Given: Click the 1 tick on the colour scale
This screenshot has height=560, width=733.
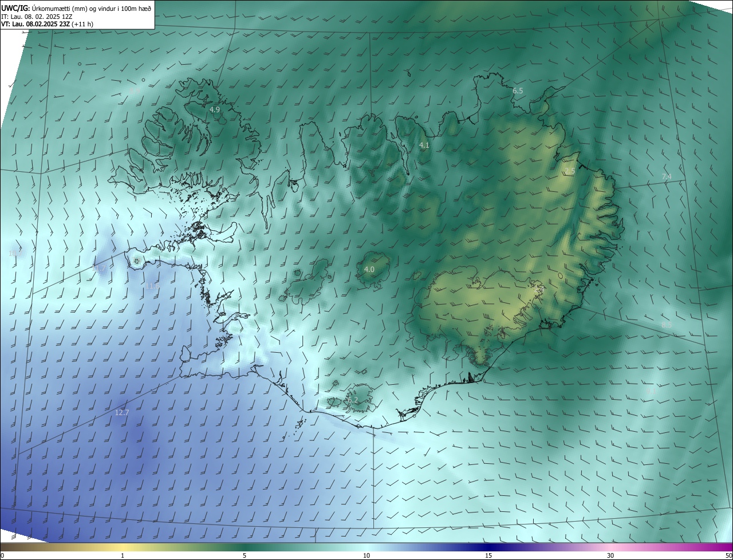Looking at the screenshot, I should (123, 556).
